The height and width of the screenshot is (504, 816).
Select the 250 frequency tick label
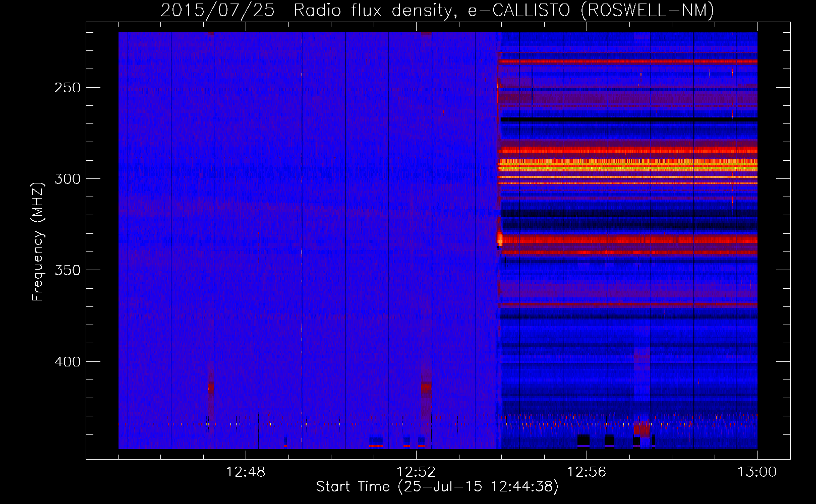68,88
